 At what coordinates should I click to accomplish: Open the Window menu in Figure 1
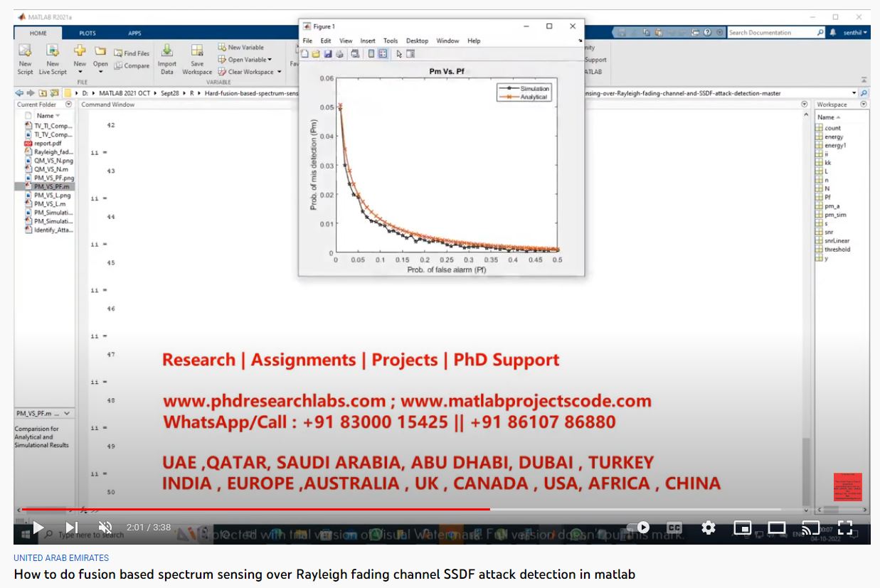447,41
